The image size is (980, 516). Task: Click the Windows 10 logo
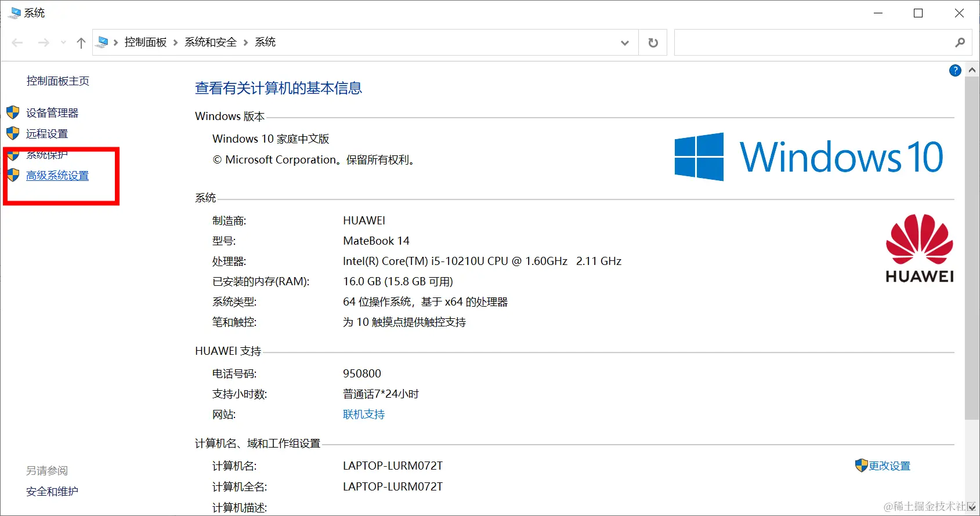[809, 157]
